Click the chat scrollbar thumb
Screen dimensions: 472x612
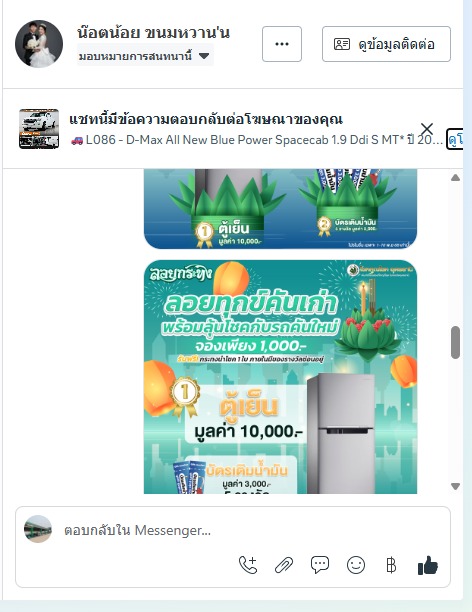point(455,342)
